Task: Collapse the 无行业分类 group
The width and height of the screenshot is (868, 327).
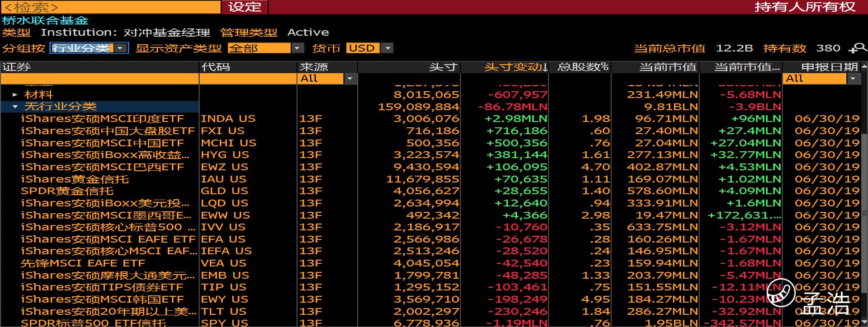Action: 15,107
